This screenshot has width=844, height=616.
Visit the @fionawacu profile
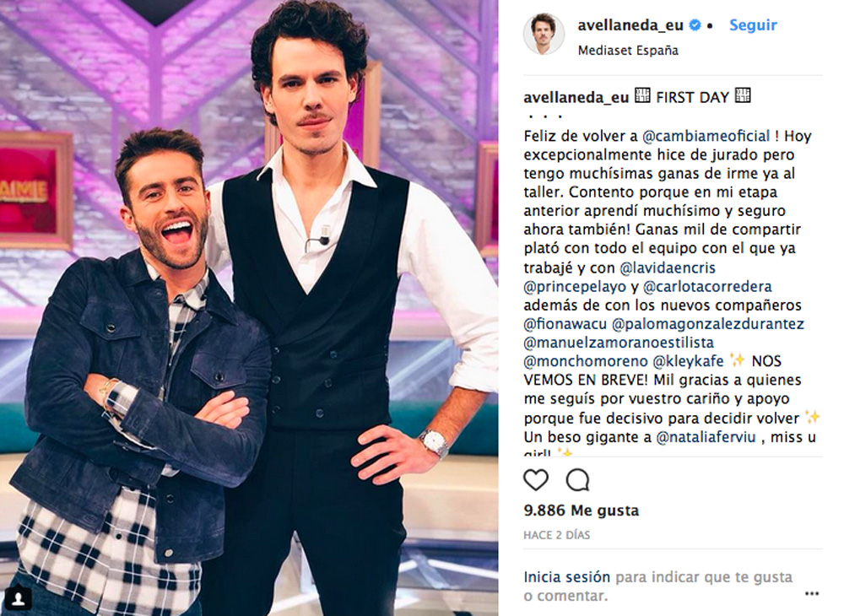(x=565, y=324)
